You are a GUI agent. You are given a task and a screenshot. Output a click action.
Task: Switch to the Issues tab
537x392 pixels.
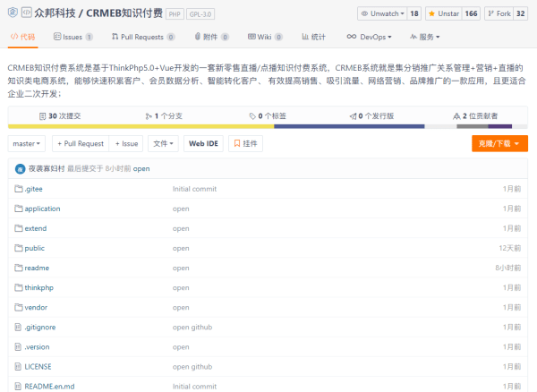pos(73,37)
